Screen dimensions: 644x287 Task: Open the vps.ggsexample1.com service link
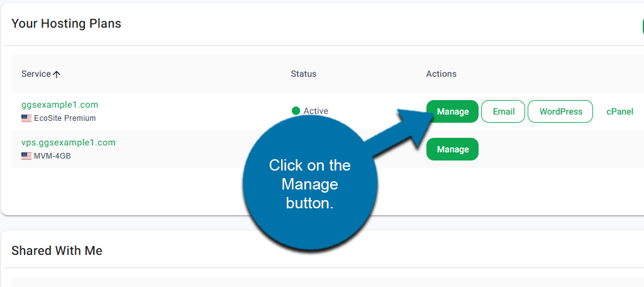[69, 142]
